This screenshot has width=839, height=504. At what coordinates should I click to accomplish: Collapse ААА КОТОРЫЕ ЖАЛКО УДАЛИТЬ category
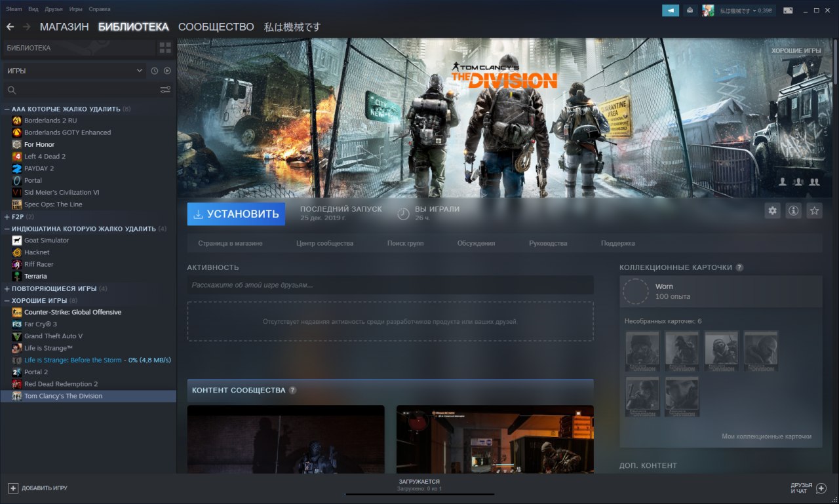click(7, 109)
